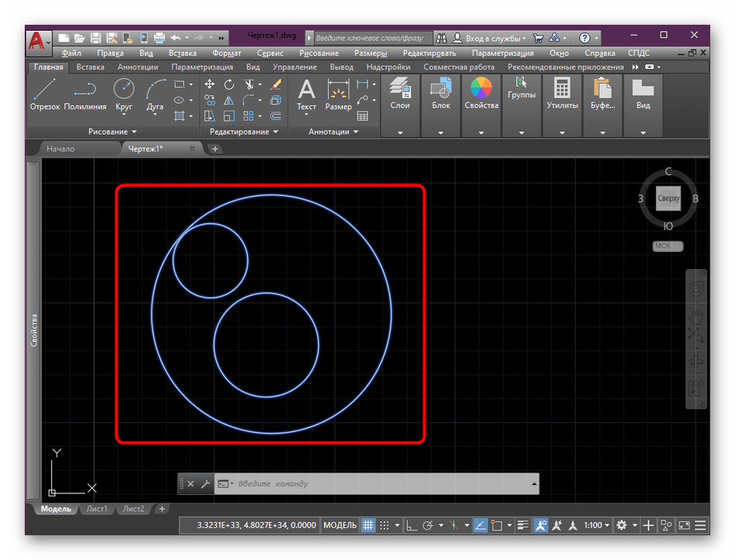The height and width of the screenshot is (560, 735).
Task: Select the Полилиния polyline tool
Action: (x=85, y=95)
